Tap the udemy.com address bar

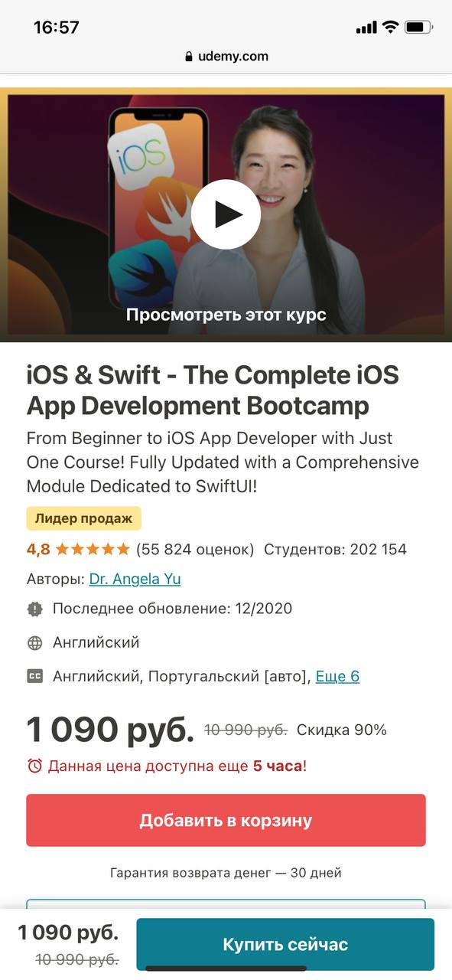pyautogui.click(x=226, y=57)
